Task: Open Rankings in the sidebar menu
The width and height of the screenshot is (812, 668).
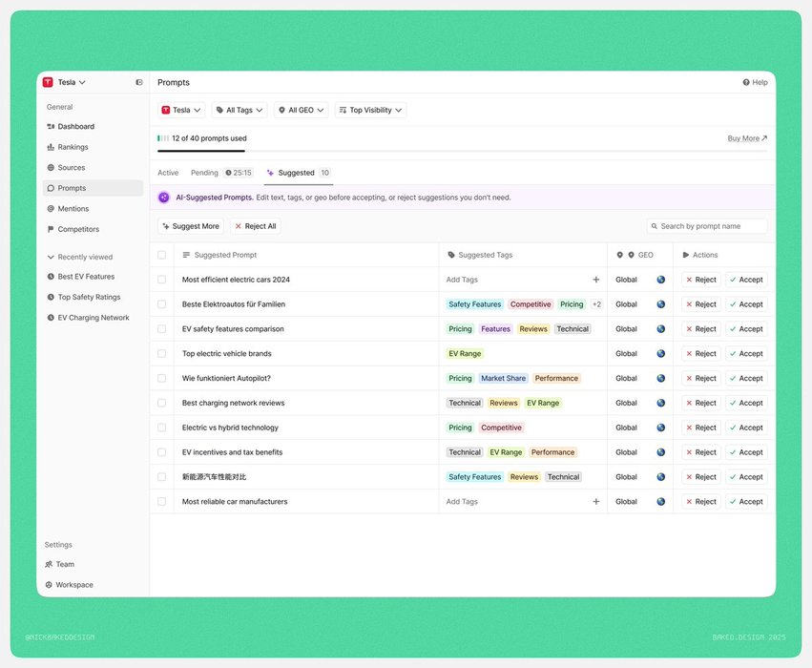Action: tap(93, 147)
